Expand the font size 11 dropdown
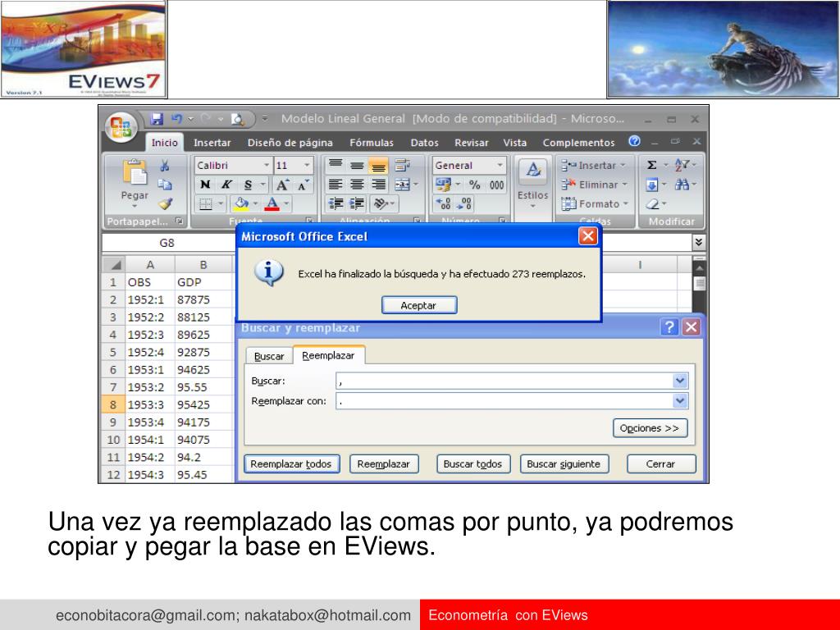This screenshot has height=630, width=840. [307, 165]
